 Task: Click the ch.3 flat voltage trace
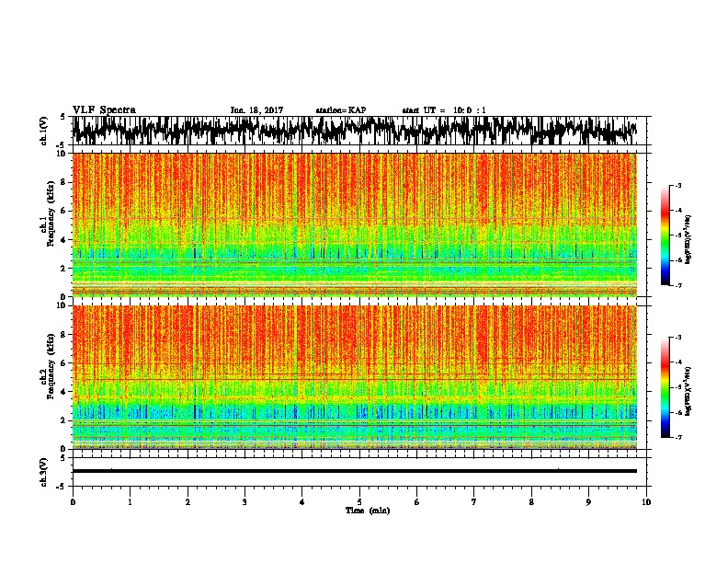click(x=354, y=471)
